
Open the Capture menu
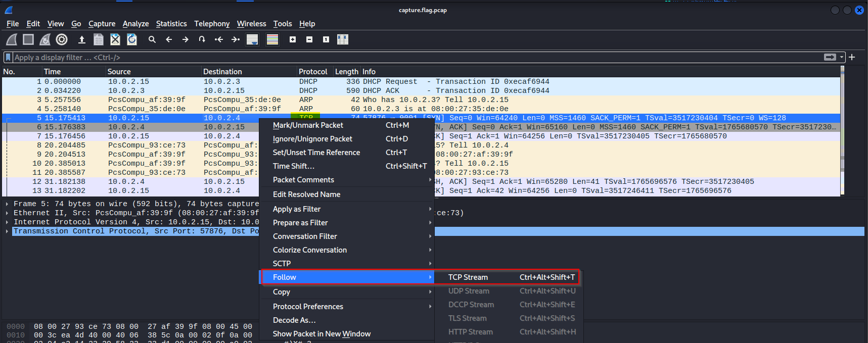pyautogui.click(x=102, y=24)
